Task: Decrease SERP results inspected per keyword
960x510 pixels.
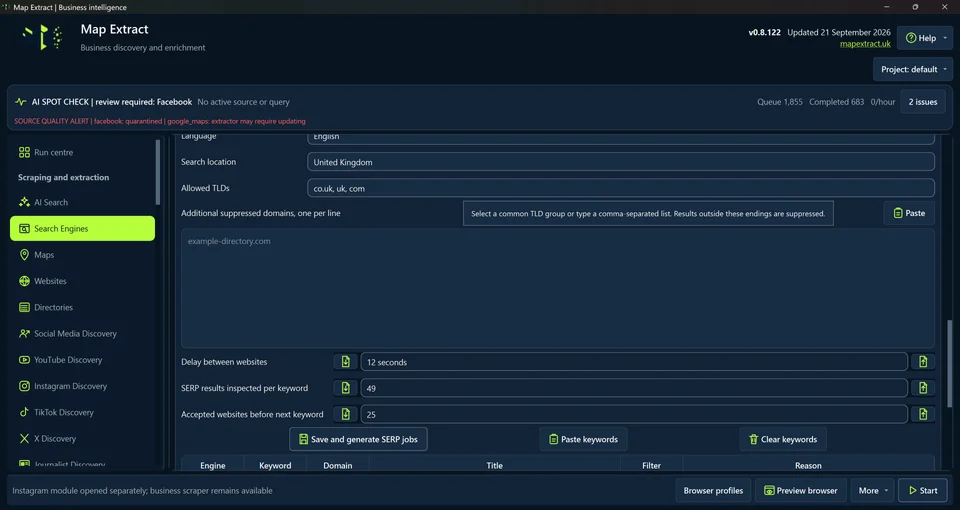Action: click(x=345, y=388)
